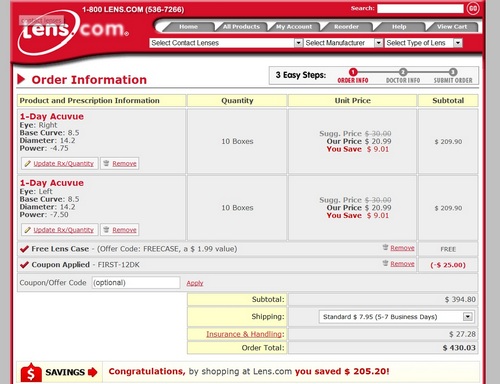Click the Order Total $ 430.03 value
The image size is (500, 384).
pyautogui.click(x=459, y=348)
